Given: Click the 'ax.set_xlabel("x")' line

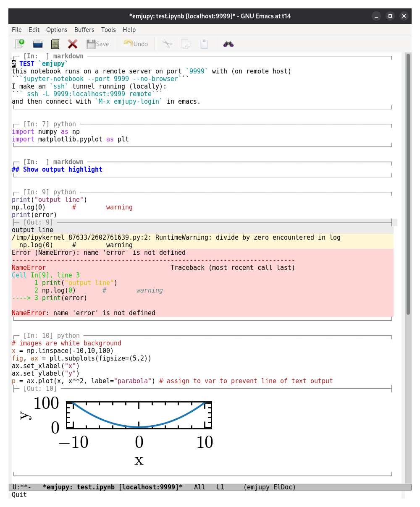Looking at the screenshot, I should (x=46, y=366).
